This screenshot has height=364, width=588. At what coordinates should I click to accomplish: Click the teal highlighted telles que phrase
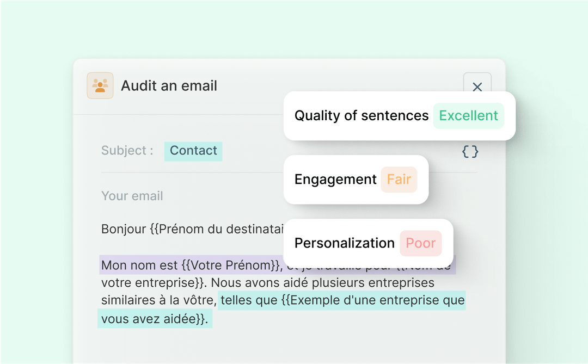click(342, 300)
